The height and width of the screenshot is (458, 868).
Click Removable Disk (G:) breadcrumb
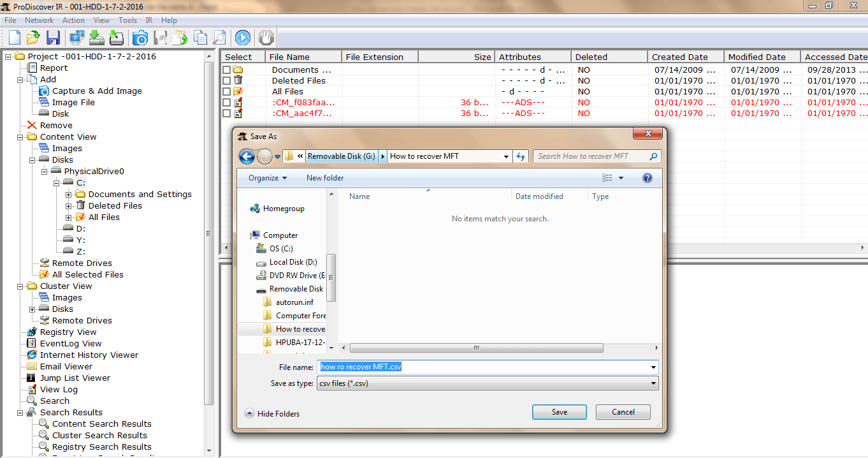pyautogui.click(x=342, y=156)
